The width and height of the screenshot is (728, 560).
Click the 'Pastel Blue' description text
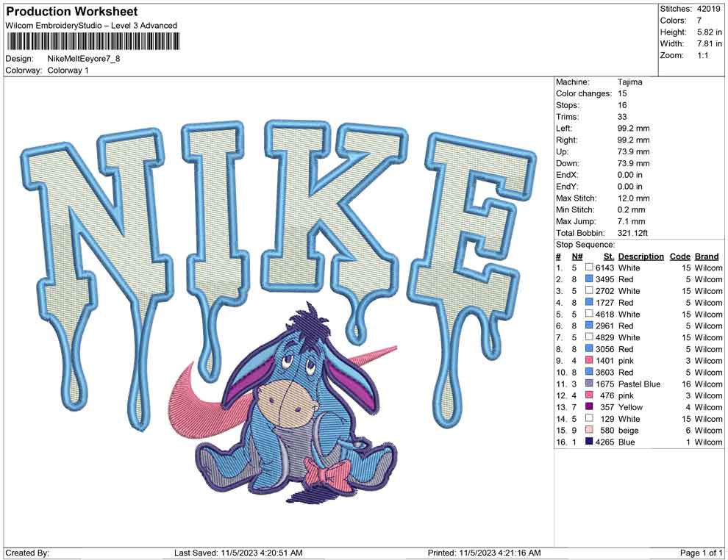(639, 384)
